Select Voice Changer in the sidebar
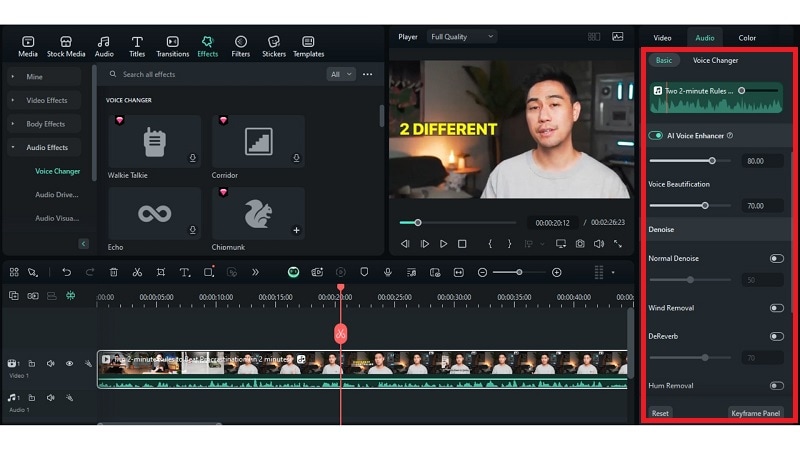This screenshot has width=800, height=450. coord(57,171)
